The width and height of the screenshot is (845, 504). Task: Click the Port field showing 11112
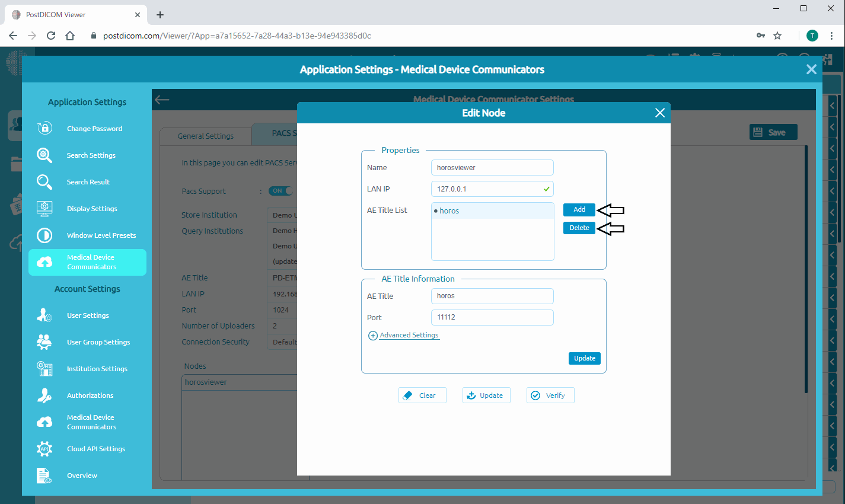pyautogui.click(x=492, y=317)
